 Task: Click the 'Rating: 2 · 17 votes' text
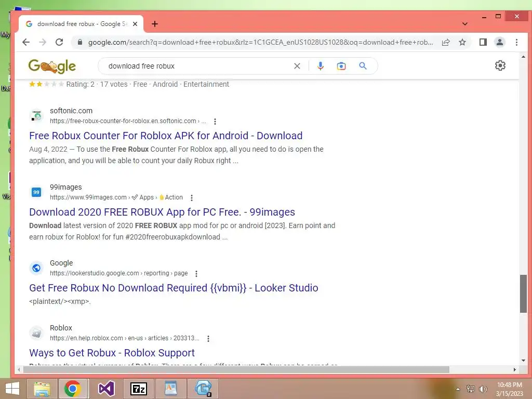click(x=97, y=84)
